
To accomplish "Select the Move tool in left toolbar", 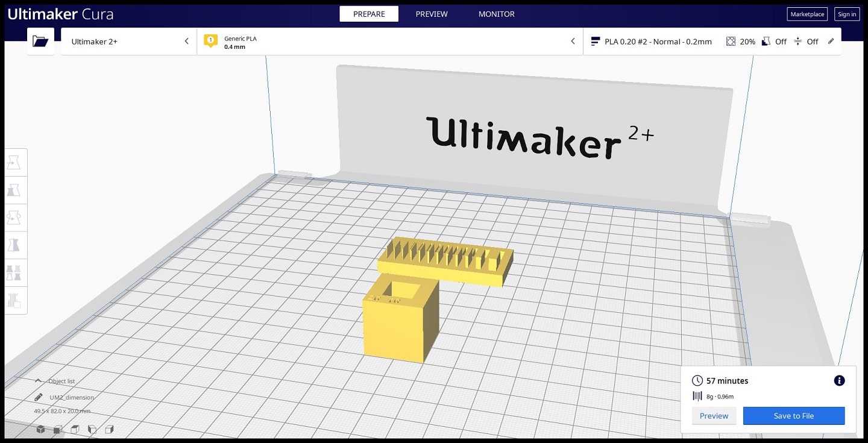I will [14, 162].
